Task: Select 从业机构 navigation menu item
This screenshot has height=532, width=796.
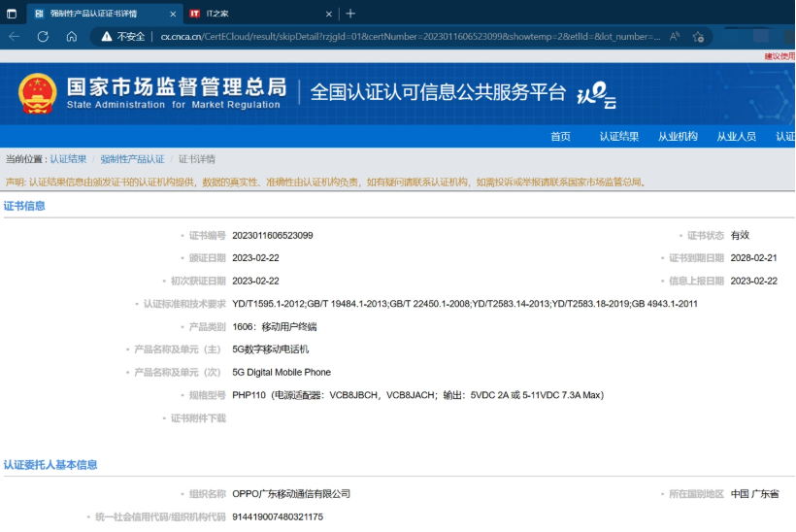Action: coord(678,136)
